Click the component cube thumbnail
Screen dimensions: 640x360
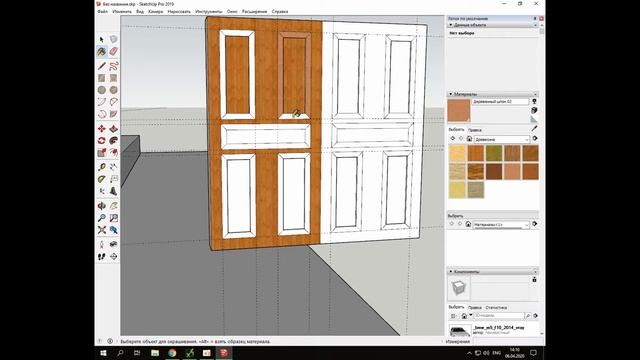(x=459, y=288)
